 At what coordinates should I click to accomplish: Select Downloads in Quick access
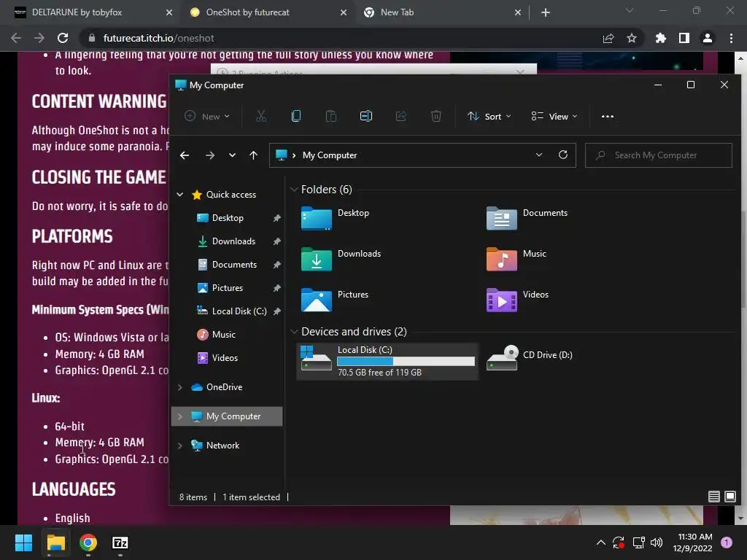(x=233, y=241)
